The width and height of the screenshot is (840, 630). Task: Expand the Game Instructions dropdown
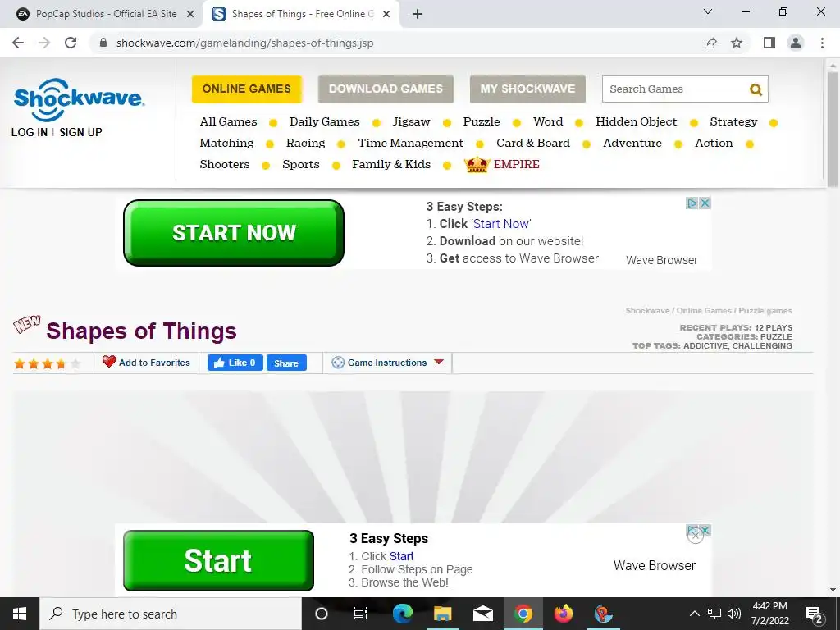(x=388, y=363)
